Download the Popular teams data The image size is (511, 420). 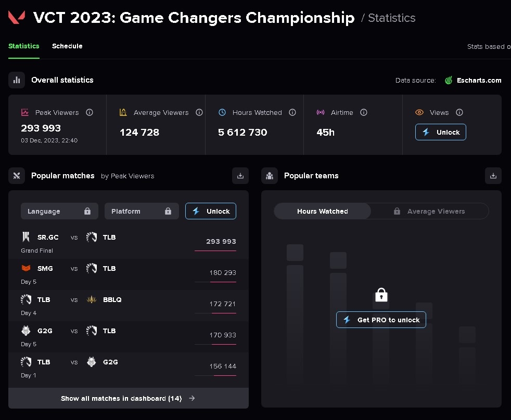pos(493,176)
